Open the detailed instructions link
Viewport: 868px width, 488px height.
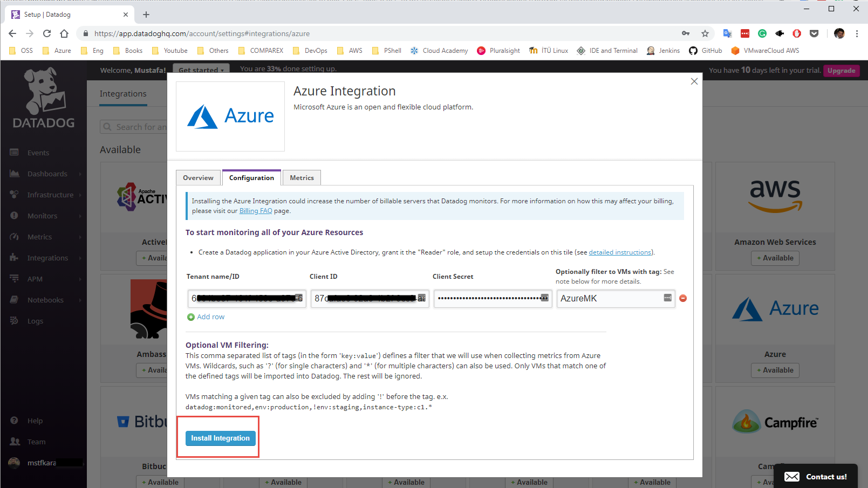click(x=620, y=252)
